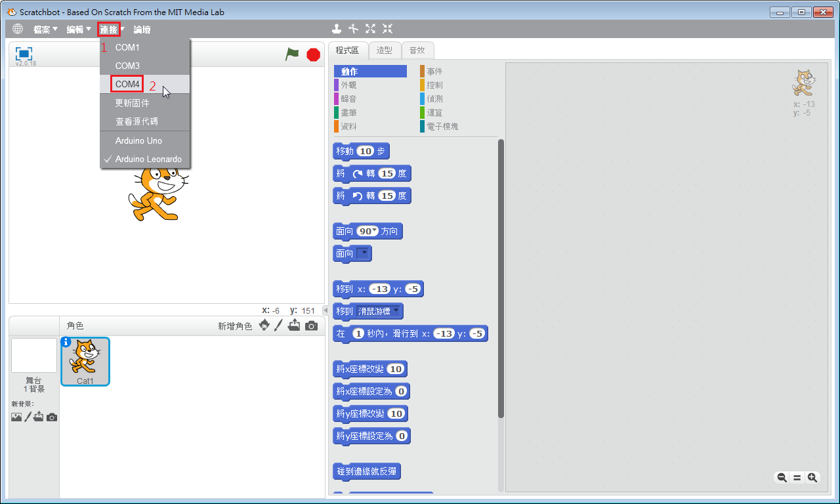Viewport: 840px width, 504px height.
Task: Select the 運算 block category
Action: (x=457, y=113)
